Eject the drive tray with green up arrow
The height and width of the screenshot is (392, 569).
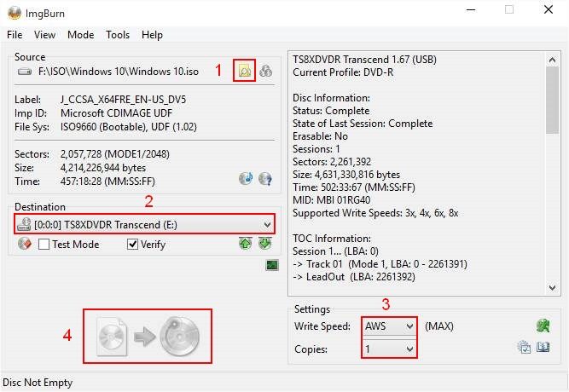tap(246, 244)
